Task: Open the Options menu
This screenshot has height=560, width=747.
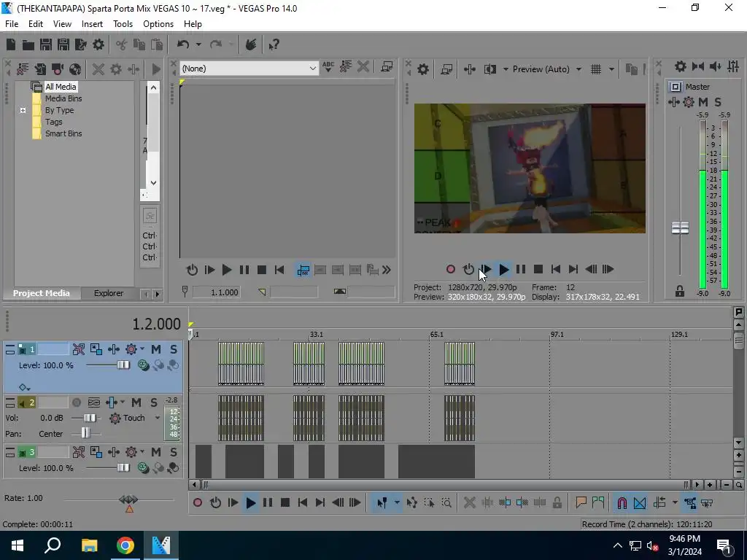Action: pos(158,24)
